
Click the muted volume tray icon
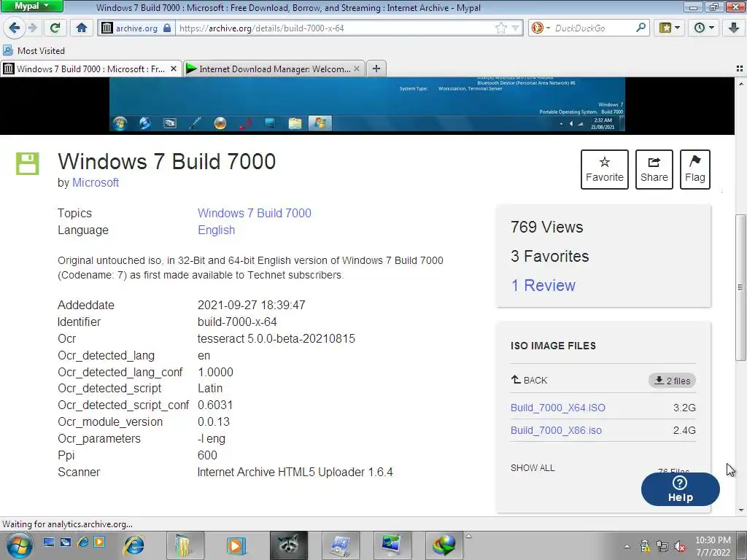[x=680, y=546]
